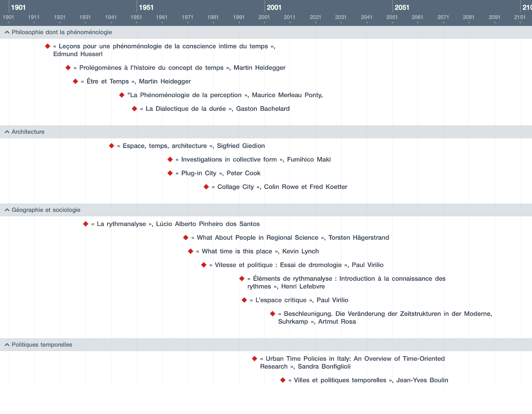Click the 1991 decade tick label
This screenshot has height=414, width=532.
coord(238,17)
